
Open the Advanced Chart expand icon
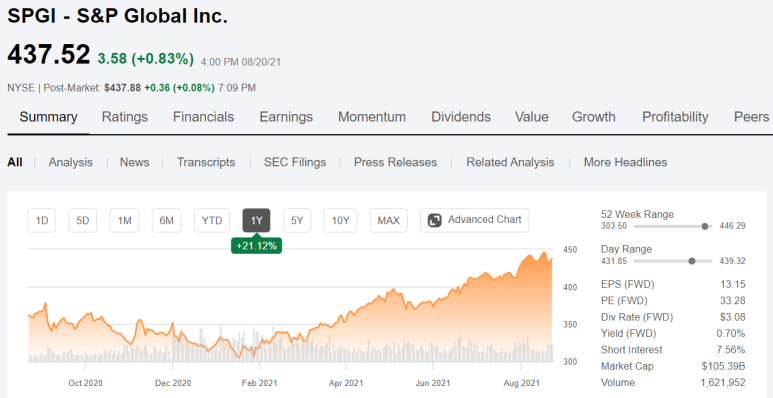click(434, 220)
